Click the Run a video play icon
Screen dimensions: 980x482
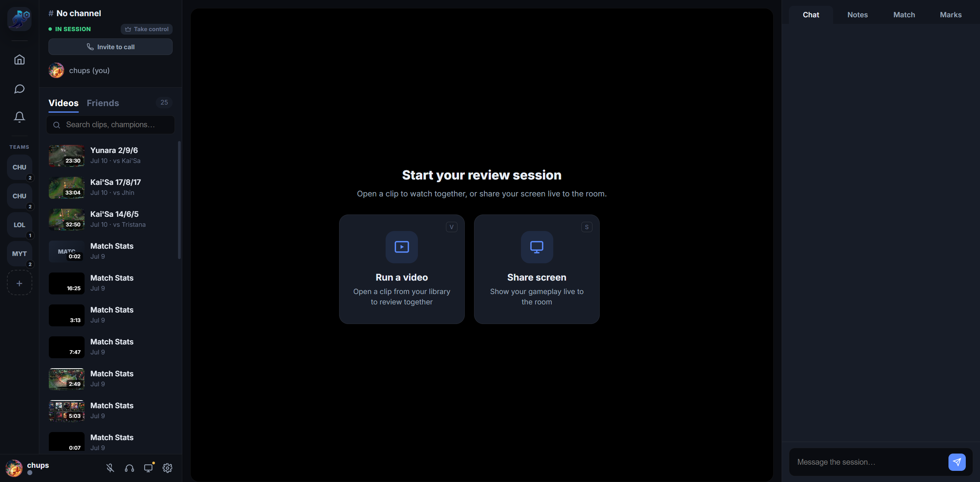[402, 247]
